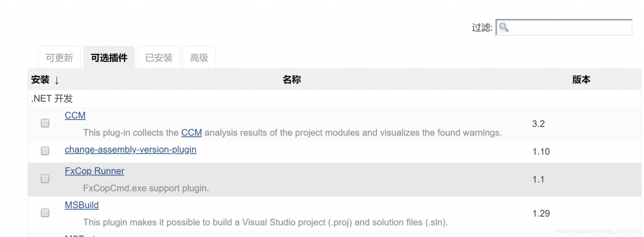Viewport: 644px width, 237px height.
Task: Open the change-assembly-version-plugin link
Action: [x=130, y=149]
